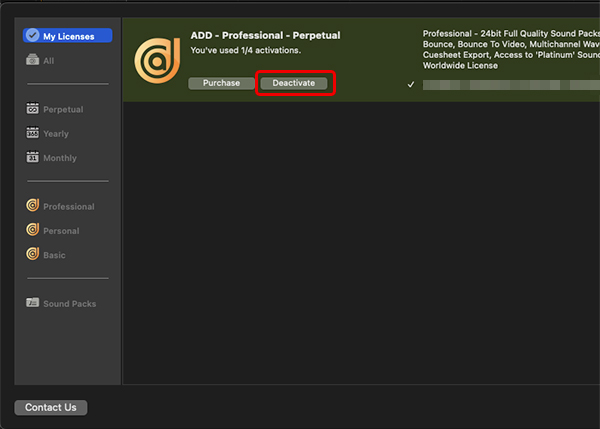Select the My Licenses sidebar label
This screenshot has width=600, height=429.
pos(68,36)
